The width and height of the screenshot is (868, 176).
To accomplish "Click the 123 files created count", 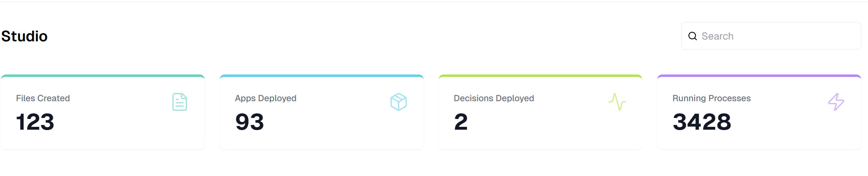I will 35,122.
